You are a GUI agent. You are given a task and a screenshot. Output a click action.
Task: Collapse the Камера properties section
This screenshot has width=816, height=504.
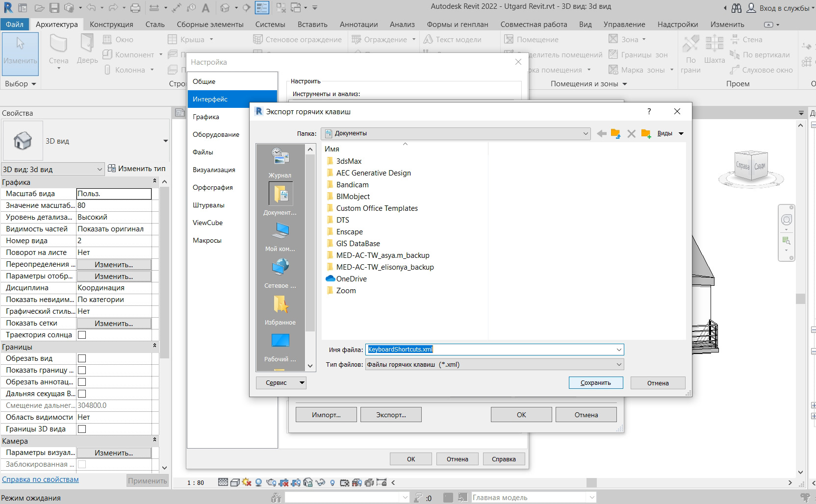(154, 441)
